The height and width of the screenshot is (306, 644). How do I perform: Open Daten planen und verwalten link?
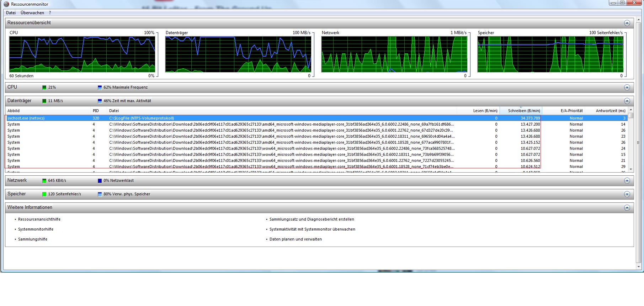coord(296,239)
